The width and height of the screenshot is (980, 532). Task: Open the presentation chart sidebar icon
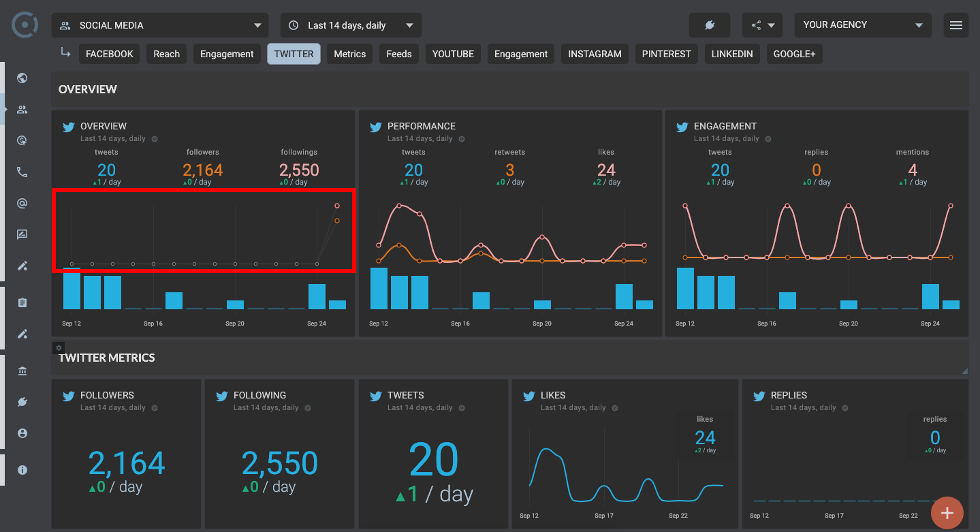[x=22, y=234]
